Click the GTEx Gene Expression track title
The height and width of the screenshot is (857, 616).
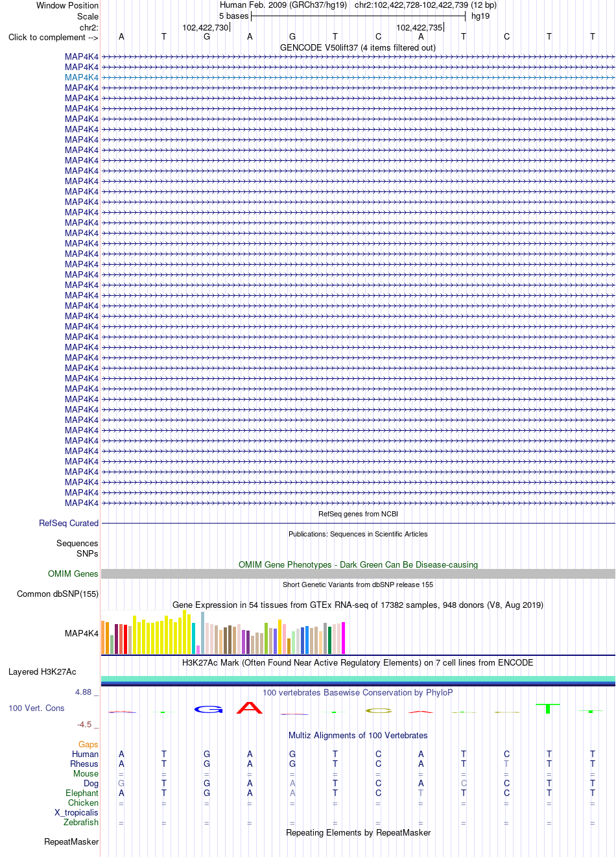tap(358, 605)
